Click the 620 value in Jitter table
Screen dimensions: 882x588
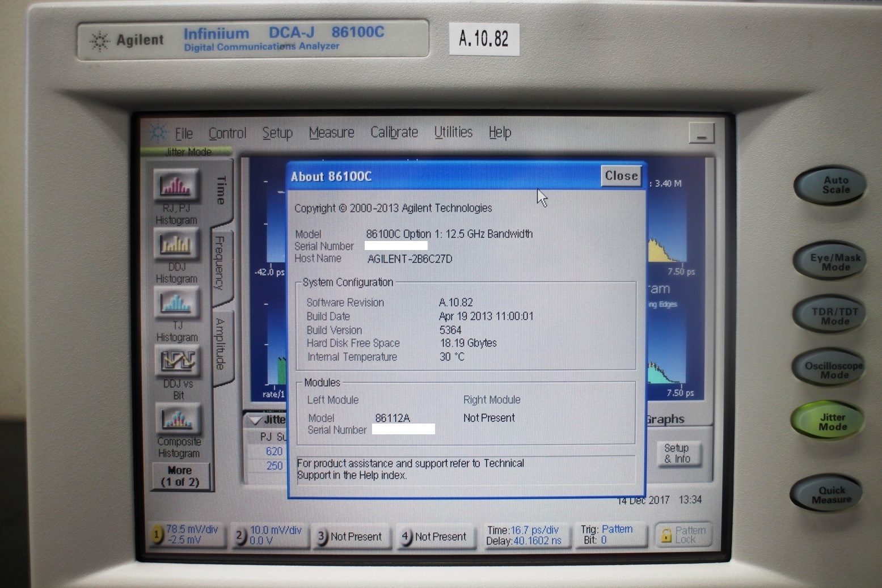(274, 451)
